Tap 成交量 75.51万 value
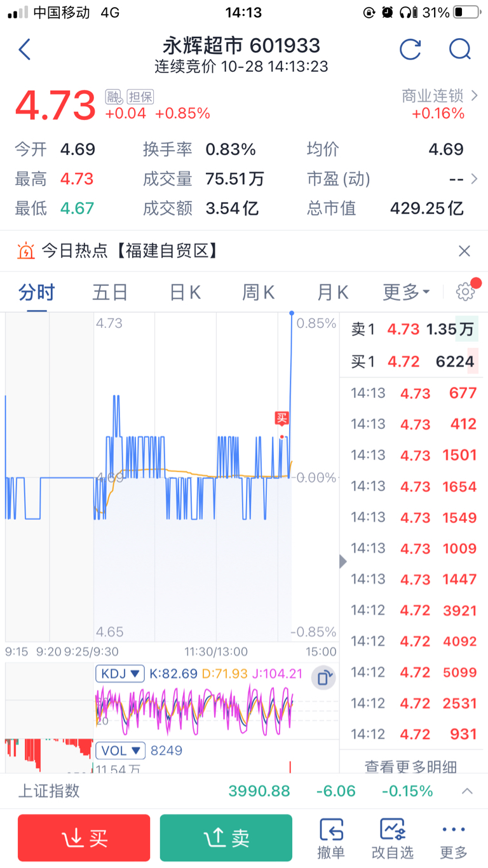Screen dimensions: 488x868 pos(234,179)
